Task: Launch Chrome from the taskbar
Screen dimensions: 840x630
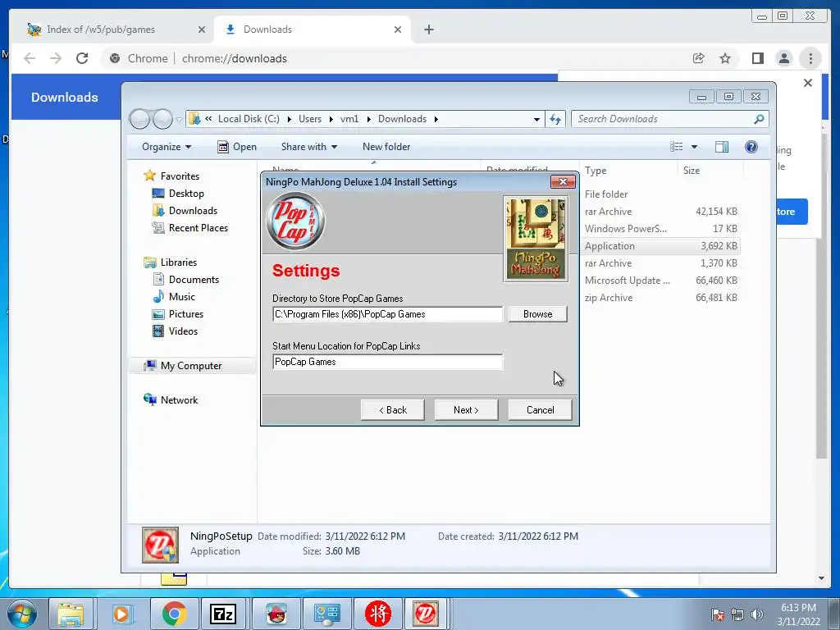Action: click(174, 614)
